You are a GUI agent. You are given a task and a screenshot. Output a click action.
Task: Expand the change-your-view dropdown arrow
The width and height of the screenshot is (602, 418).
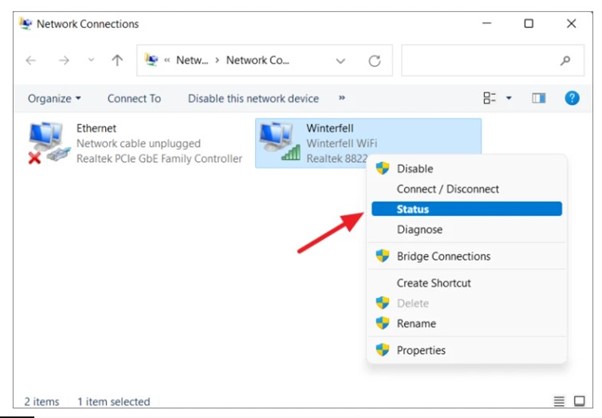coord(509,98)
